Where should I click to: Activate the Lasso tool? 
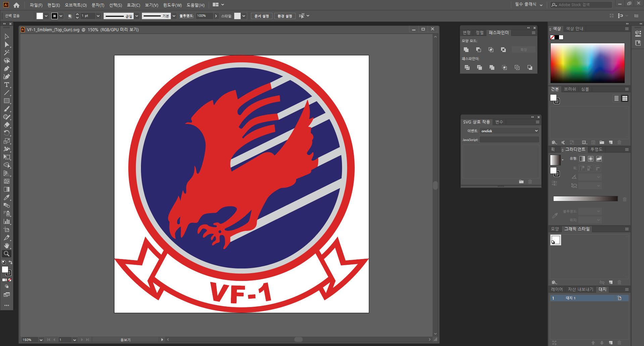(7, 60)
